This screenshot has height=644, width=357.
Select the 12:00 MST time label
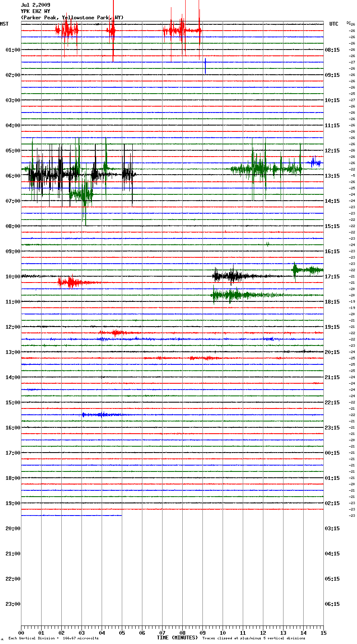(13, 327)
